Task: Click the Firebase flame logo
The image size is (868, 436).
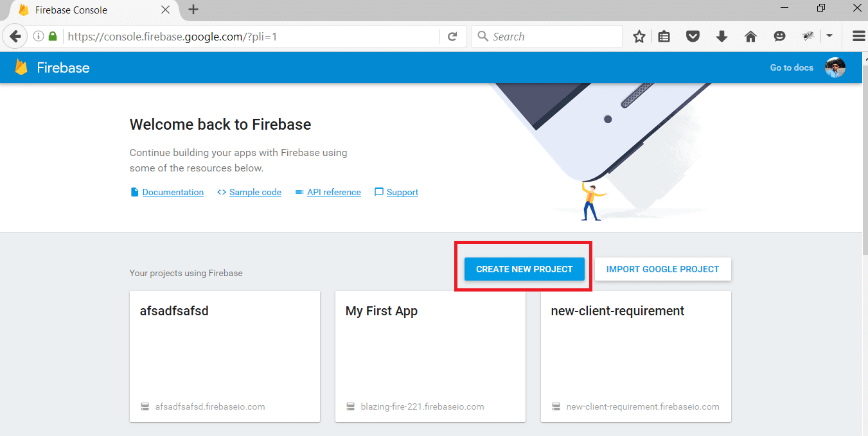Action: [x=22, y=67]
